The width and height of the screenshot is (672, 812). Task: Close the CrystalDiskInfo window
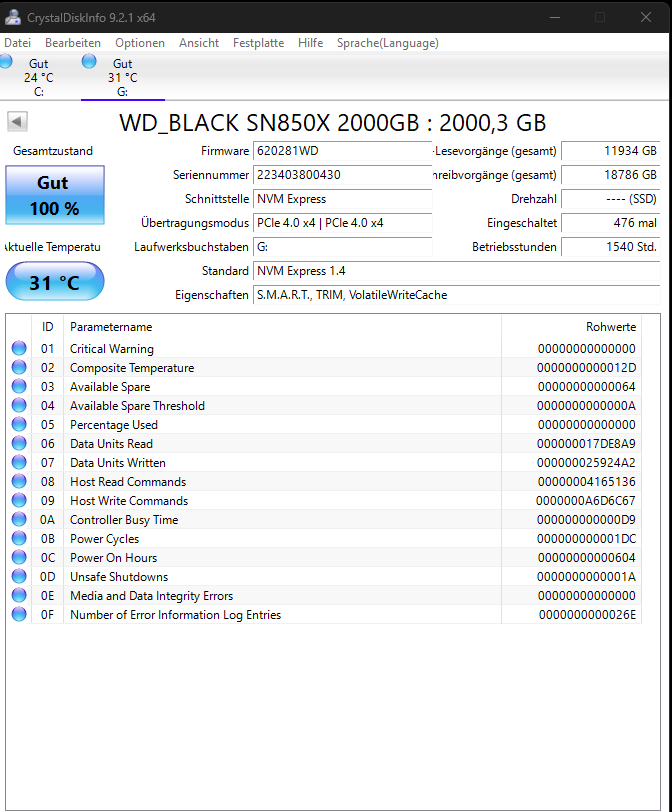646,17
